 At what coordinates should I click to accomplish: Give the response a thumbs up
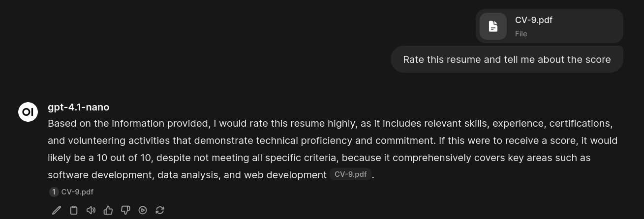(108, 210)
